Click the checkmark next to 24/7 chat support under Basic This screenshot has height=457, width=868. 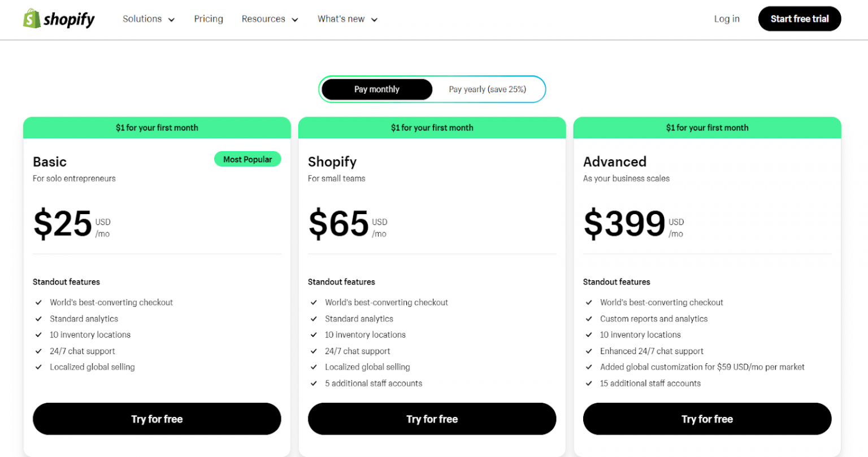[38, 351]
